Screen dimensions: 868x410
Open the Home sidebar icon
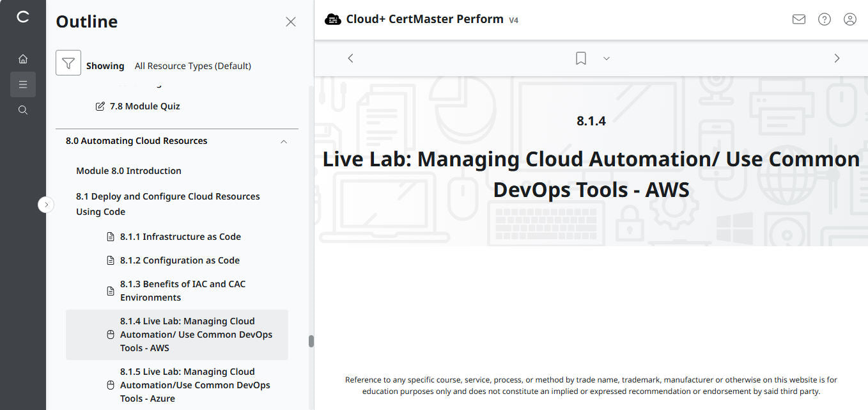point(23,58)
